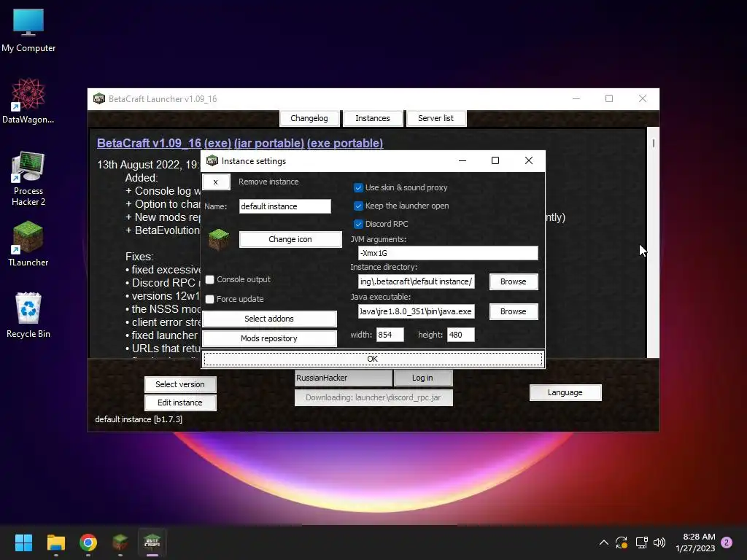Open the Windows Start menu
Screen dimensions: 747x560
(x=23, y=542)
